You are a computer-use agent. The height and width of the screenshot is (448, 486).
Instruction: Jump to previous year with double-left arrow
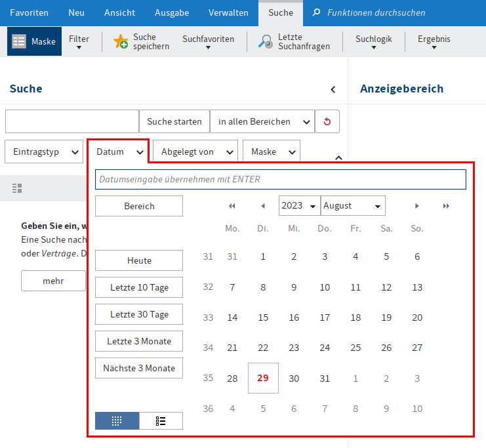232,206
